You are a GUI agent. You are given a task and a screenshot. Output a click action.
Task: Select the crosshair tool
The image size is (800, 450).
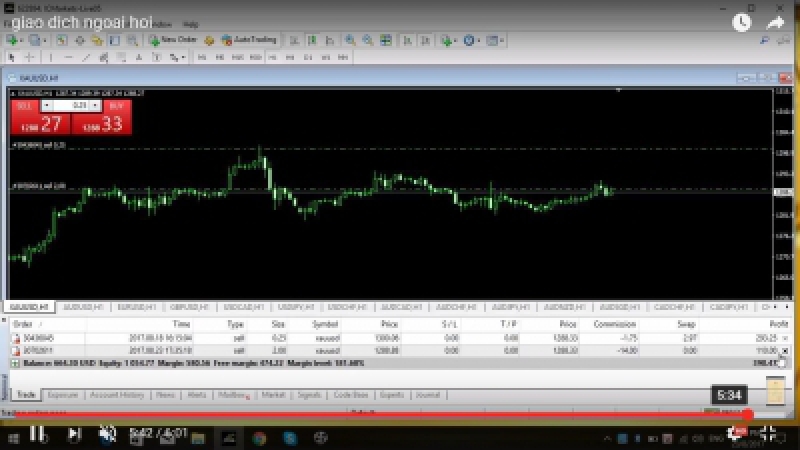(x=29, y=57)
